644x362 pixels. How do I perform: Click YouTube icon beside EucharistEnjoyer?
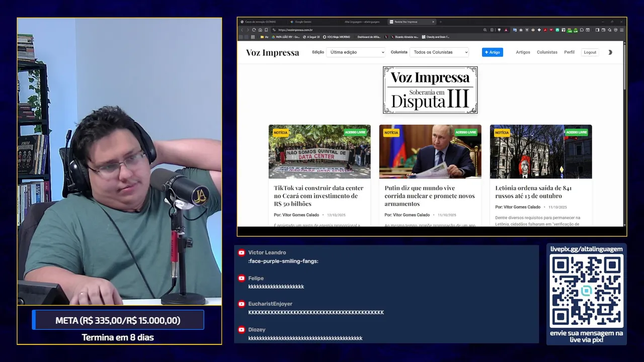pyautogui.click(x=242, y=304)
